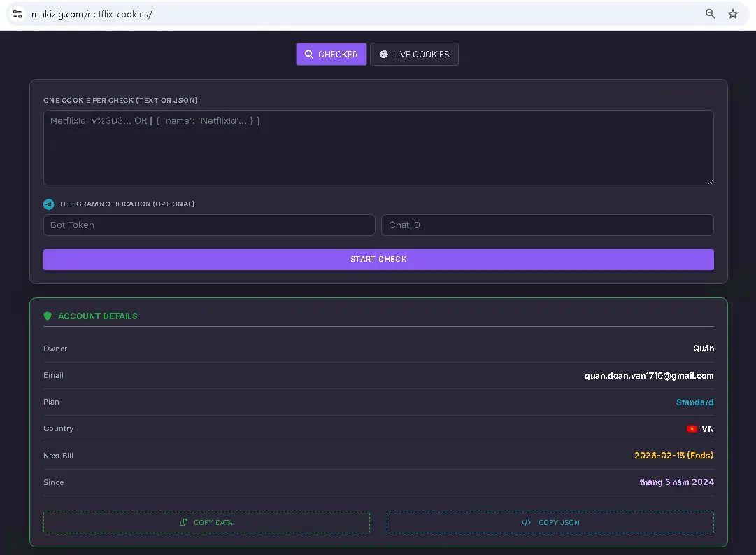Bookmark this page with the star icon

[733, 14]
